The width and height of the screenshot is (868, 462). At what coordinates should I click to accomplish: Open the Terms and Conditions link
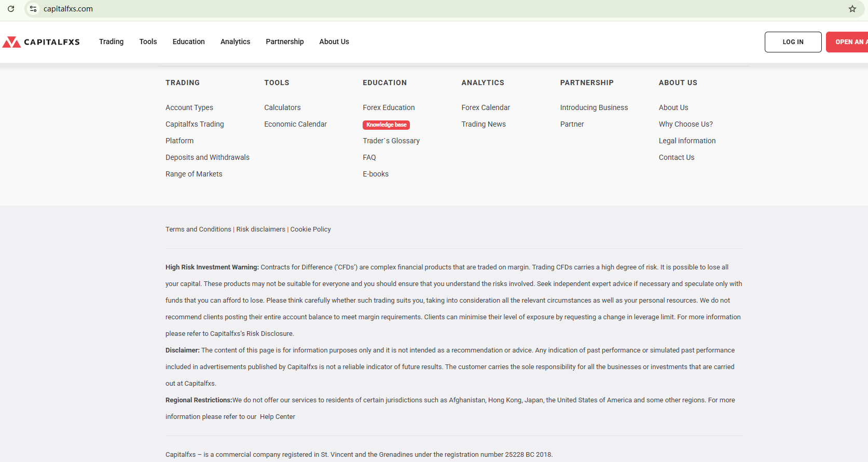pos(198,229)
